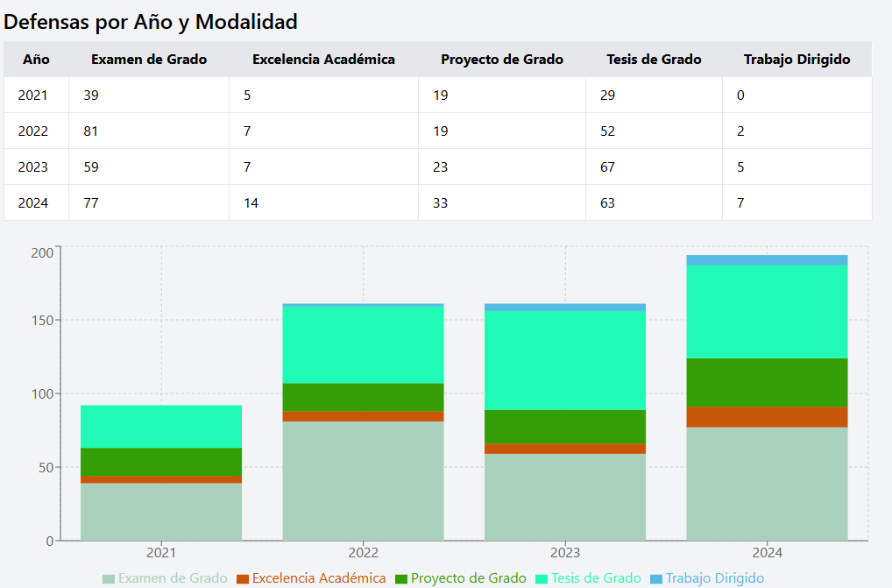Click the Proyecto de Grado legend color square
892x588 pixels.
click(401, 579)
